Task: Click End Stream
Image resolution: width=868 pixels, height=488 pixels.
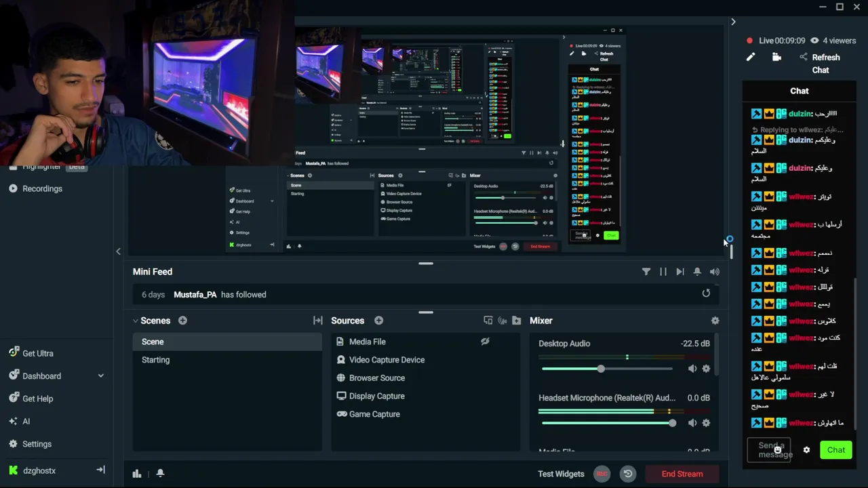Action: [682, 474]
